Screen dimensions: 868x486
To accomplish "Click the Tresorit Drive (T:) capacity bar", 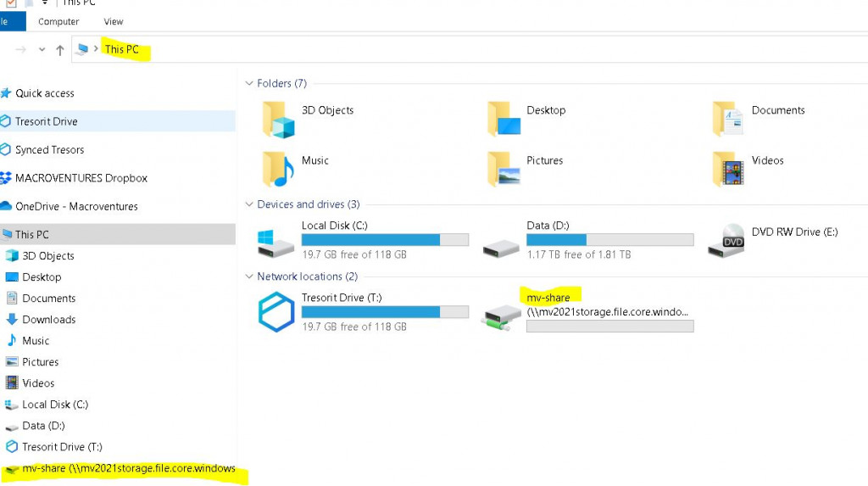I will pyautogui.click(x=386, y=312).
